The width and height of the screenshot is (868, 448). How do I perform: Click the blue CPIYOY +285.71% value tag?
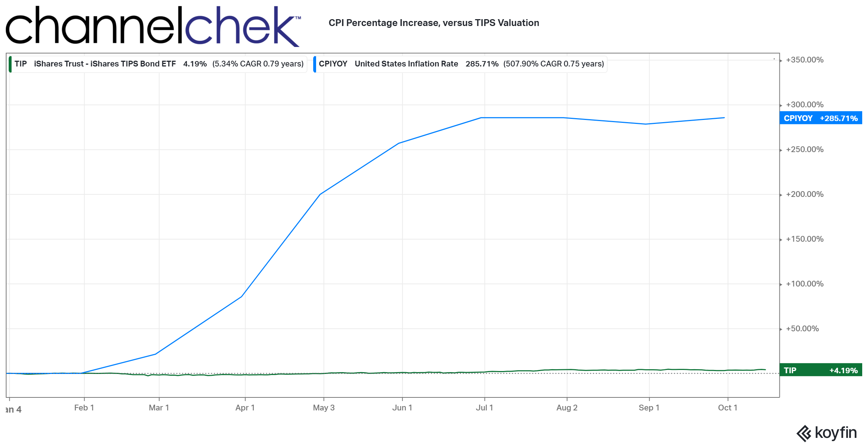[820, 118]
